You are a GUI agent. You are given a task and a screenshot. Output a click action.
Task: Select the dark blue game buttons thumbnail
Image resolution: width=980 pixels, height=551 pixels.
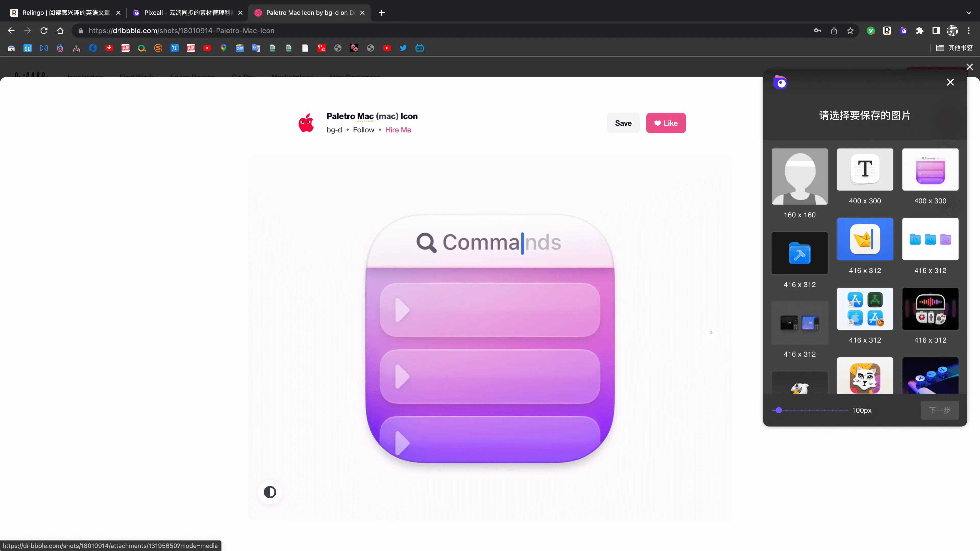click(x=930, y=376)
